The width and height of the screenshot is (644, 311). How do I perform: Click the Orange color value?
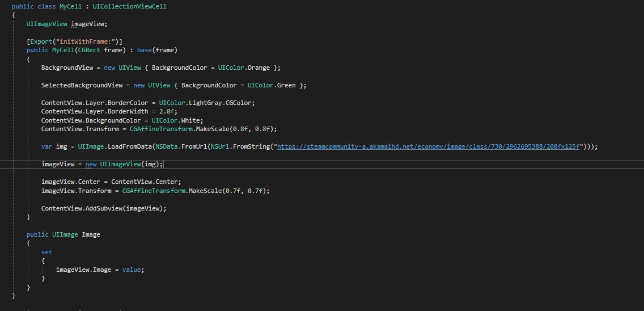pyautogui.click(x=259, y=68)
